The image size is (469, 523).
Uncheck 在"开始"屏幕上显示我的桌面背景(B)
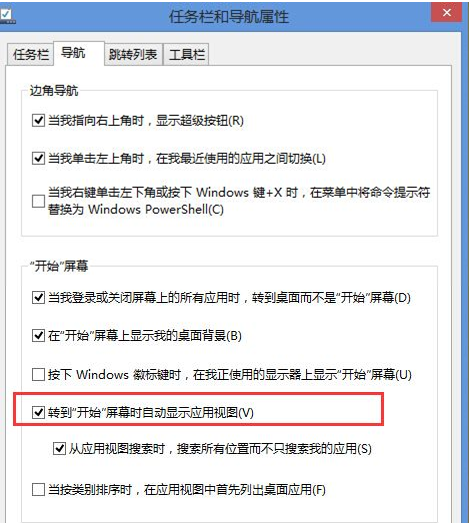(x=38, y=336)
